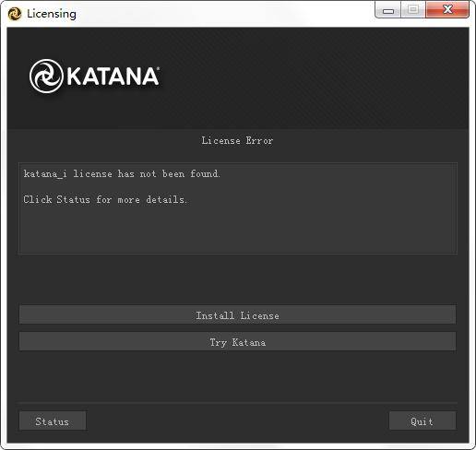Minimize the Licensing window
The height and width of the screenshot is (450, 476).
[388, 10]
